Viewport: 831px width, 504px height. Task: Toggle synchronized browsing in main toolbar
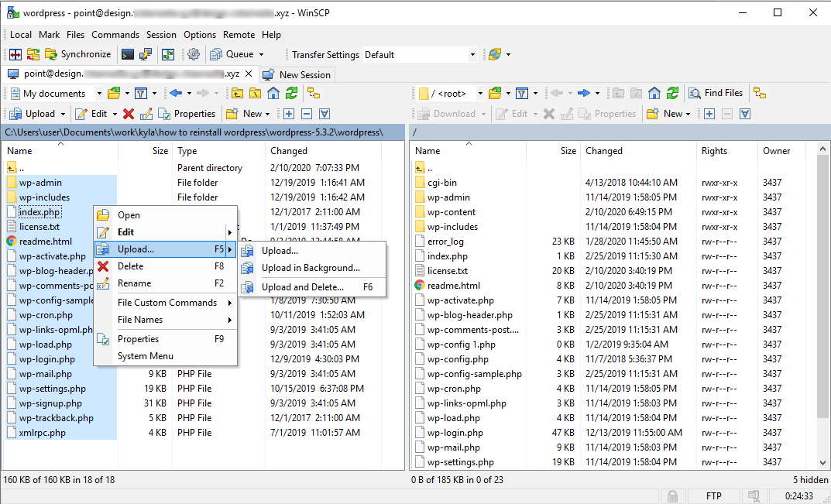click(x=167, y=54)
